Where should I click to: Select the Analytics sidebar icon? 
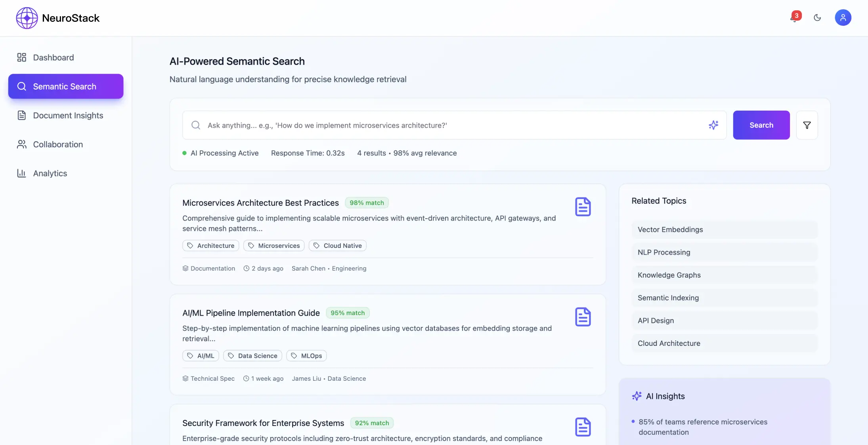tap(22, 173)
